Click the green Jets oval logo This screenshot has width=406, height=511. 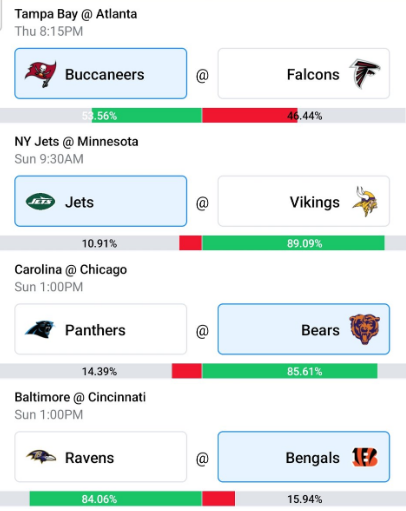[x=40, y=202]
